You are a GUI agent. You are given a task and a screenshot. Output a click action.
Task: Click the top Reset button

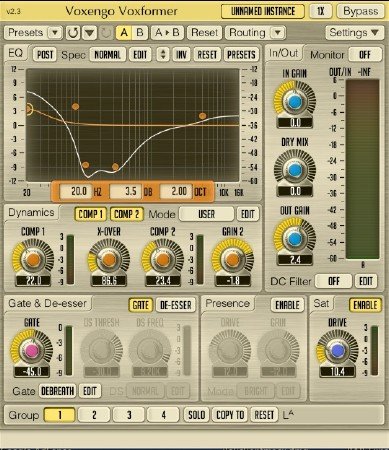tap(204, 33)
